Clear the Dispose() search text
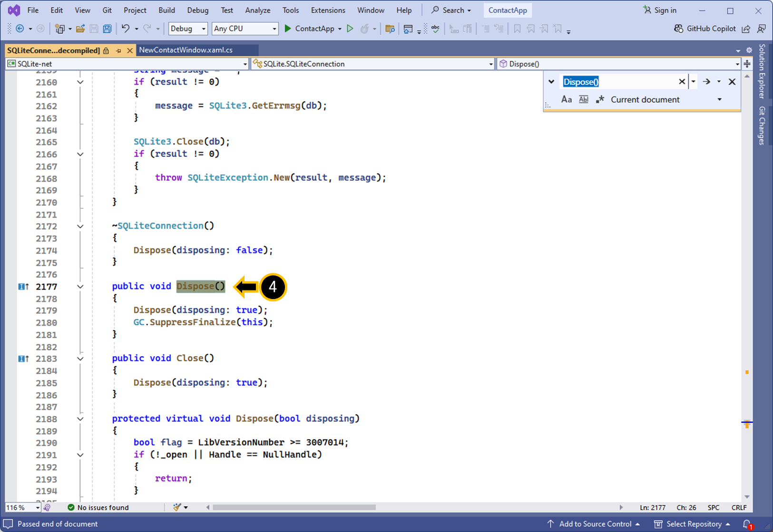This screenshot has height=532, width=773. pyautogui.click(x=682, y=82)
